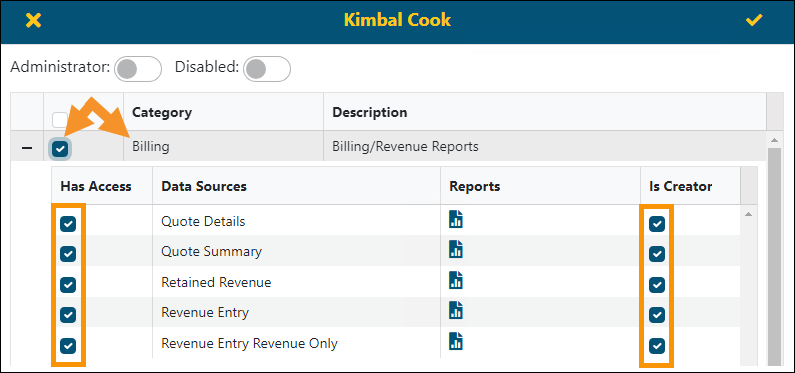
Task: Toggle the Disabled switch
Action: click(267, 69)
